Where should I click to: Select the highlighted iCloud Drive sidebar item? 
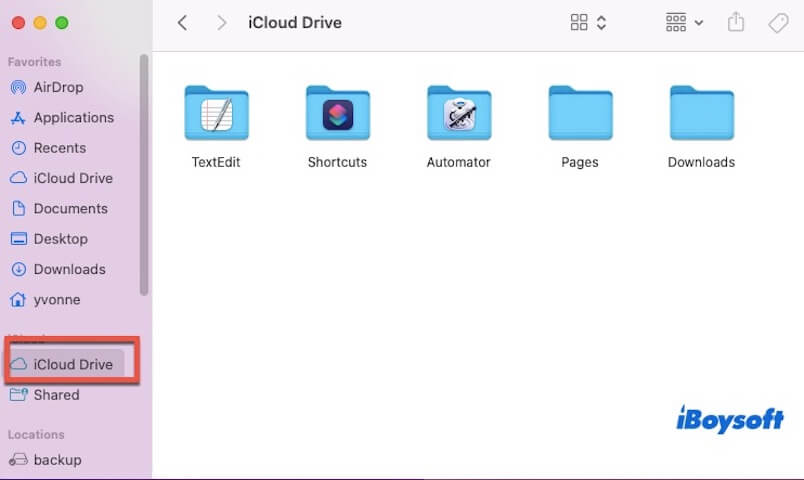click(x=72, y=364)
